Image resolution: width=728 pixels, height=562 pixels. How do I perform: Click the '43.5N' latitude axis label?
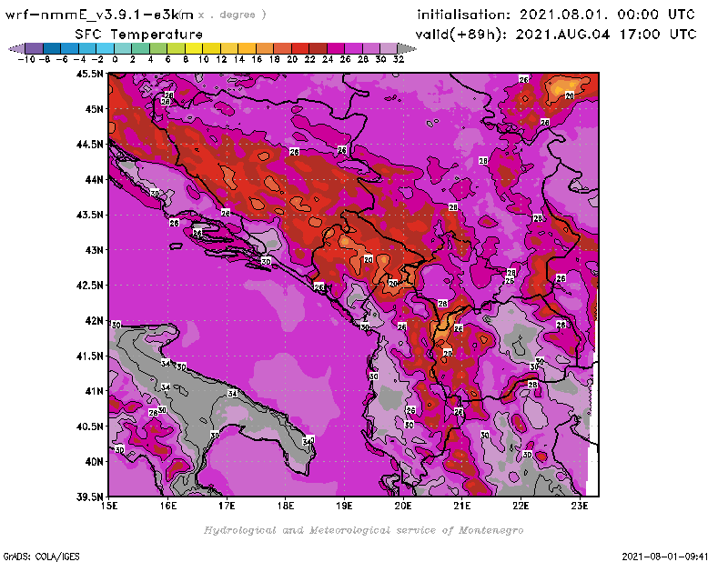(89, 215)
